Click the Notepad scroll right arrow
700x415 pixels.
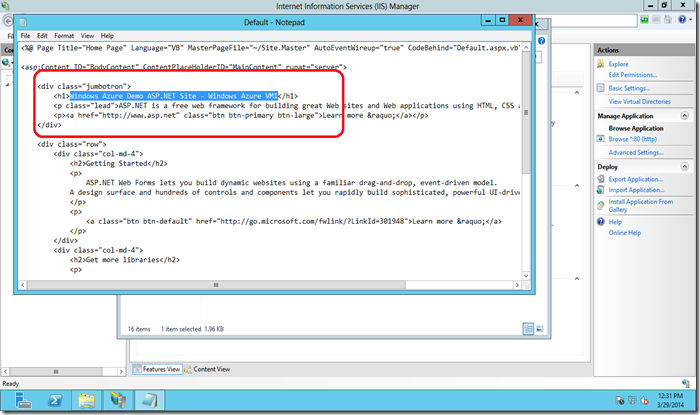click(517, 285)
